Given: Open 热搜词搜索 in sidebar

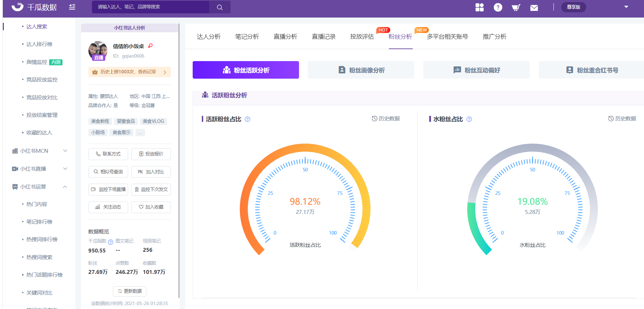Looking at the screenshot, I should coord(39,257).
